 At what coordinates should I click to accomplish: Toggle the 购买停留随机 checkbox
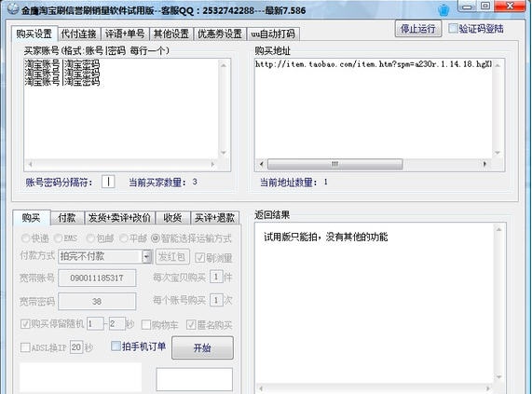[25, 324]
